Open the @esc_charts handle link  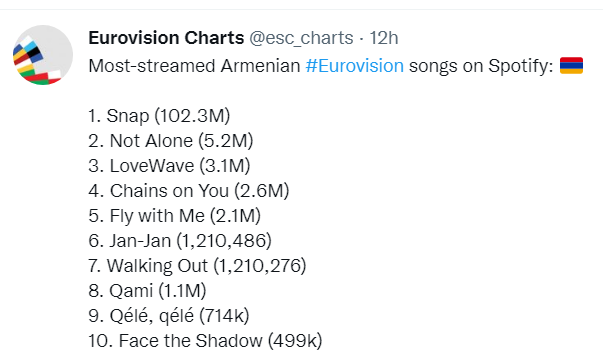[x=301, y=38]
